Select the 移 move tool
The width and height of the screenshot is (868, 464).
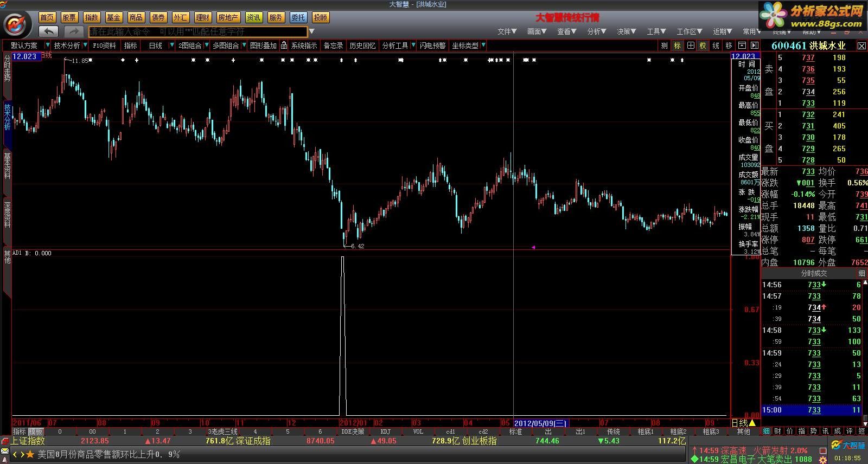[729, 46]
